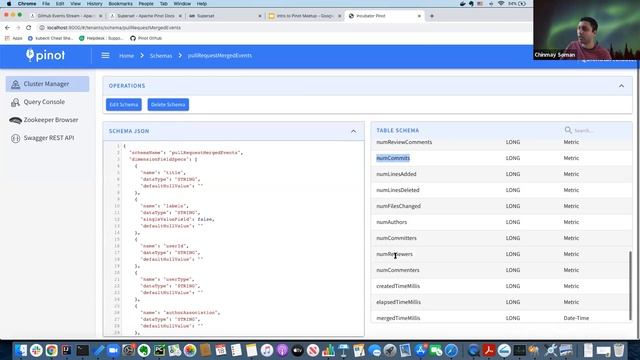Screen dimensions: 640x360
Task: Select the numReviewComments row
Action: click(x=501, y=142)
